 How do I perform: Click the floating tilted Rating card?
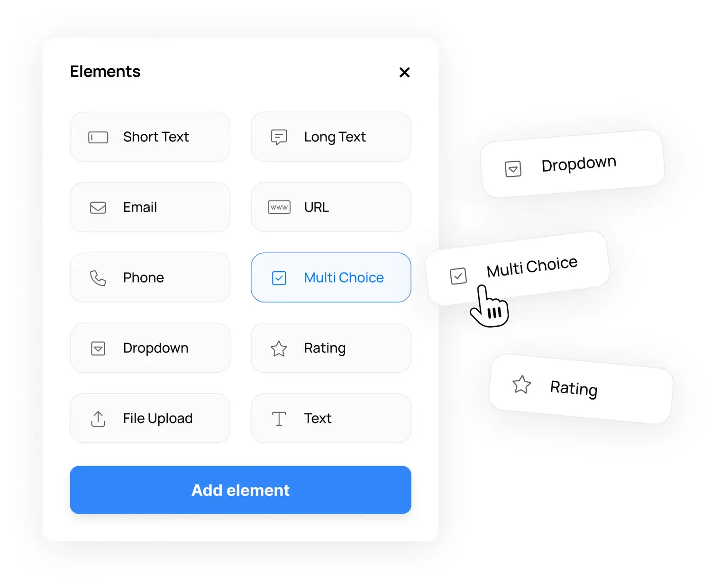[x=581, y=389]
